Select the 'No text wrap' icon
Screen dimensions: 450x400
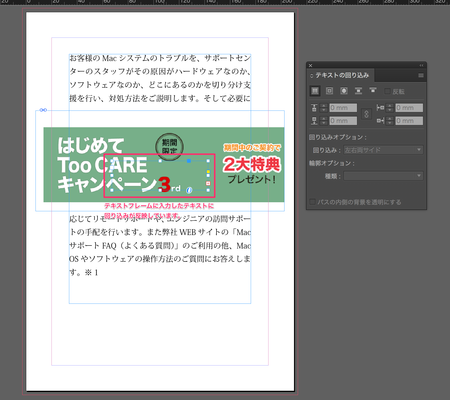[315, 91]
